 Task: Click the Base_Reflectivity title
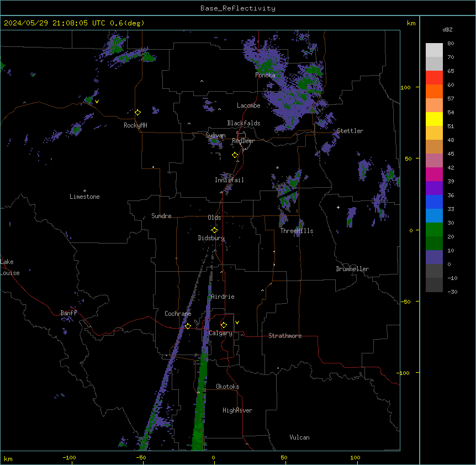click(x=238, y=8)
